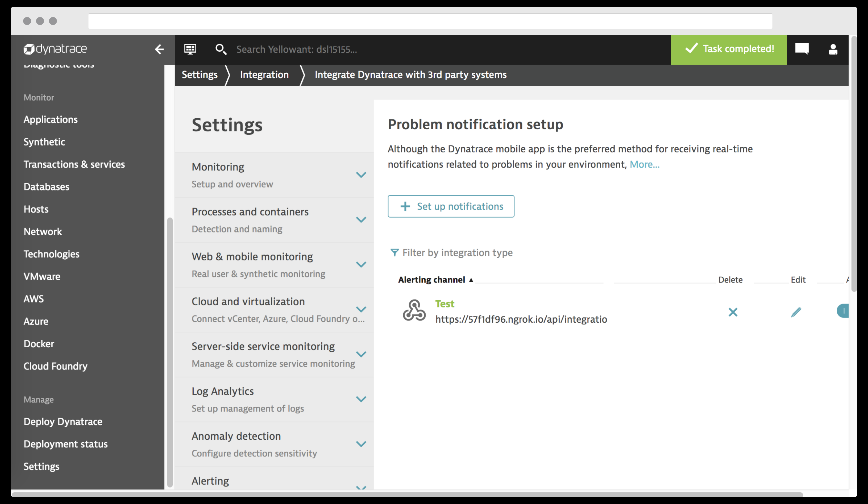
Task: Select Integration in the breadcrumb
Action: point(264,75)
